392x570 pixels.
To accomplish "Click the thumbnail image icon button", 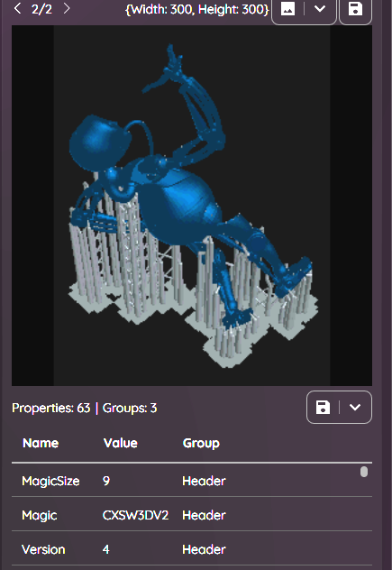I will [x=287, y=9].
